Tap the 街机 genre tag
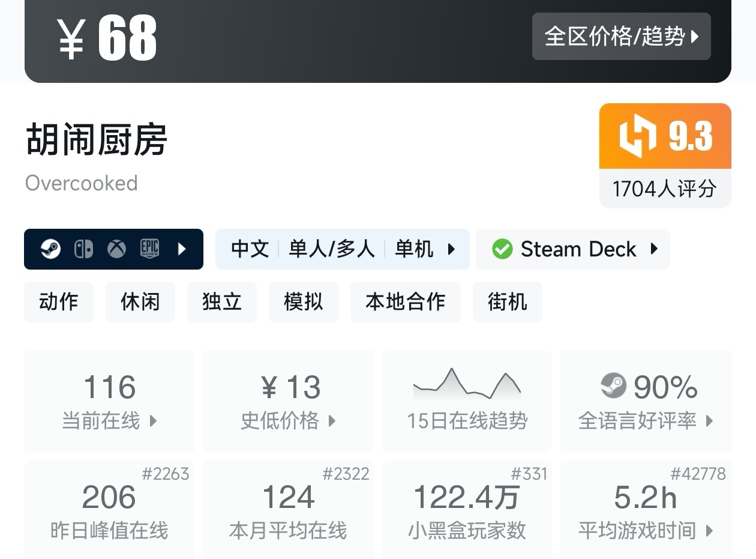756x559 pixels. [507, 301]
